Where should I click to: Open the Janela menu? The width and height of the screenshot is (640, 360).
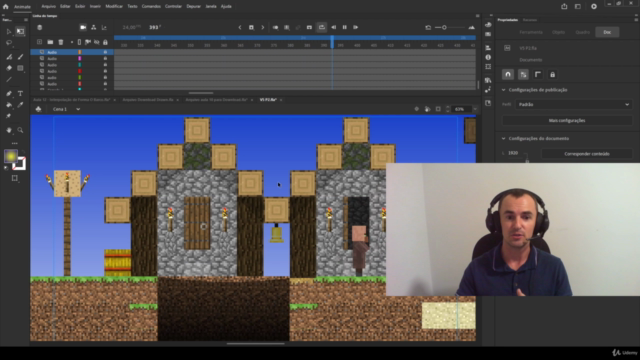[211, 7]
